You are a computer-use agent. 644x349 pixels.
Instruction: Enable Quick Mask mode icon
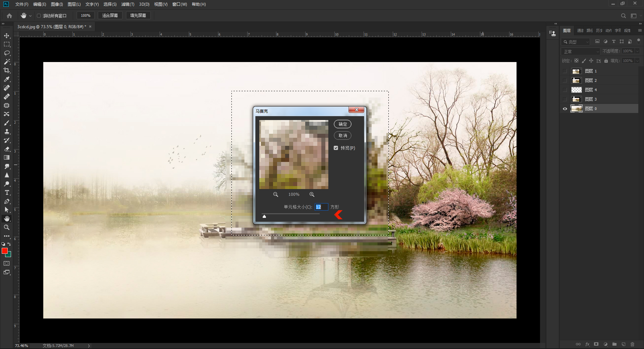pos(7,264)
